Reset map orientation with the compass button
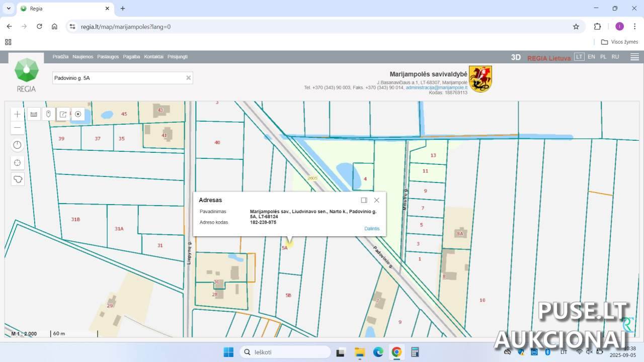Image resolution: width=644 pixels, height=362 pixels. [x=18, y=145]
